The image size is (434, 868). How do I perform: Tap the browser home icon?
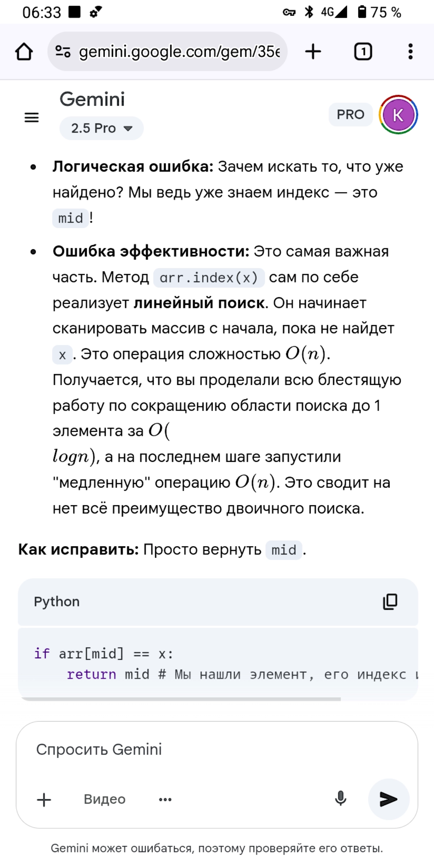coord(24,51)
